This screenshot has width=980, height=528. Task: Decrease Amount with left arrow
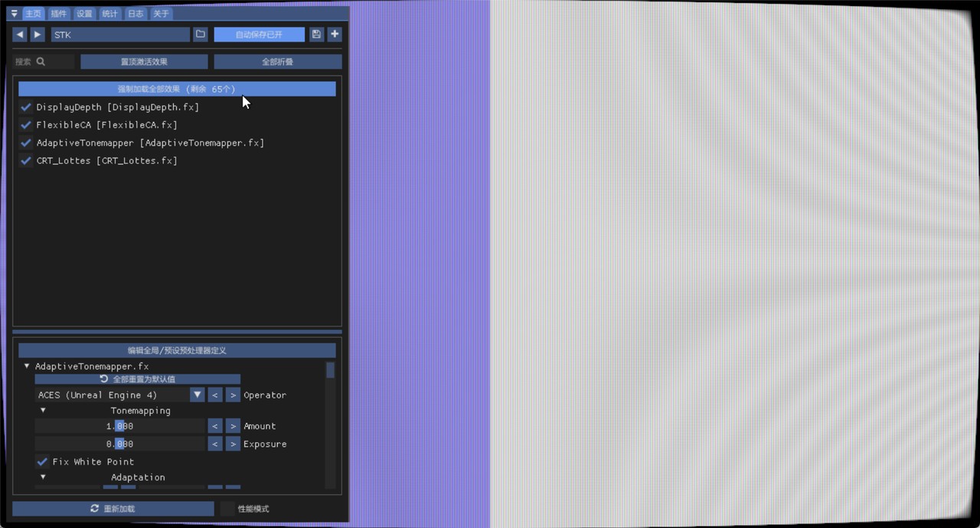[x=215, y=426]
